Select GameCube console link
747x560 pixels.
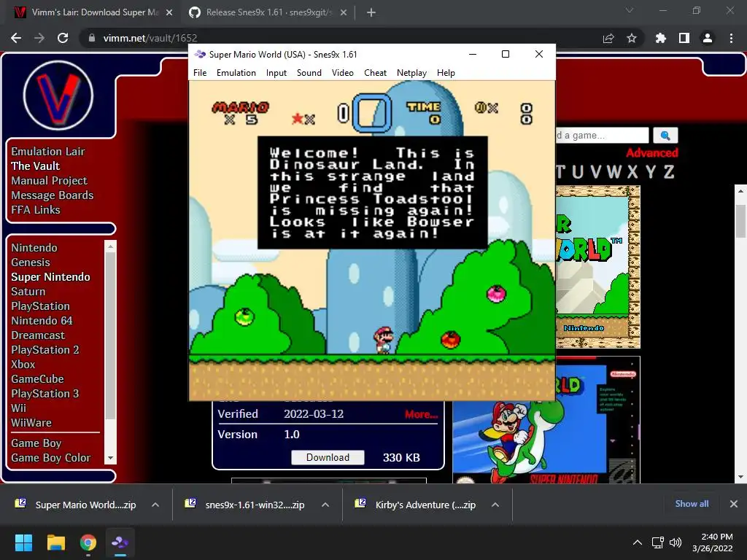click(38, 379)
